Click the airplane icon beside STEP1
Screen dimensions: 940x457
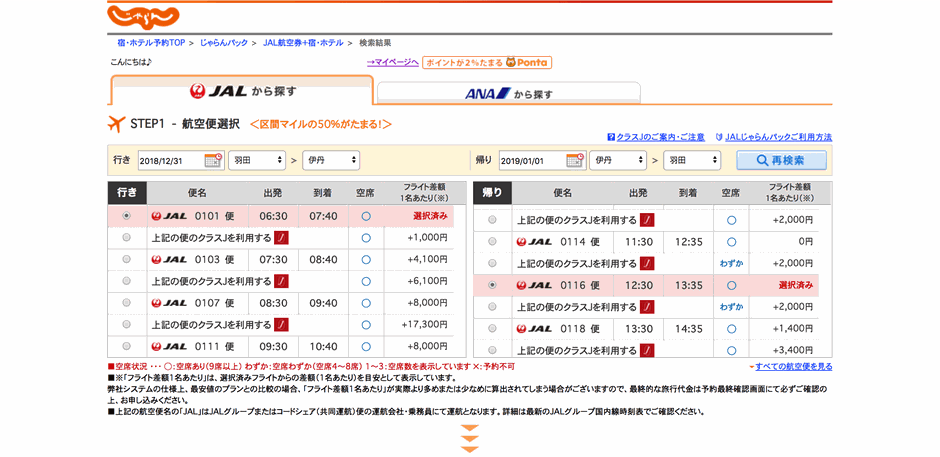116,124
